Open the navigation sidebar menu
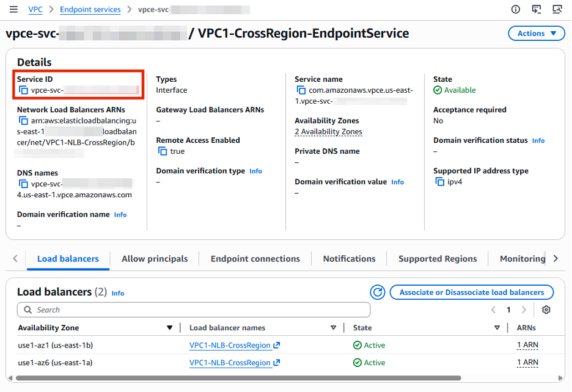The width and height of the screenshot is (572, 392). (x=13, y=9)
